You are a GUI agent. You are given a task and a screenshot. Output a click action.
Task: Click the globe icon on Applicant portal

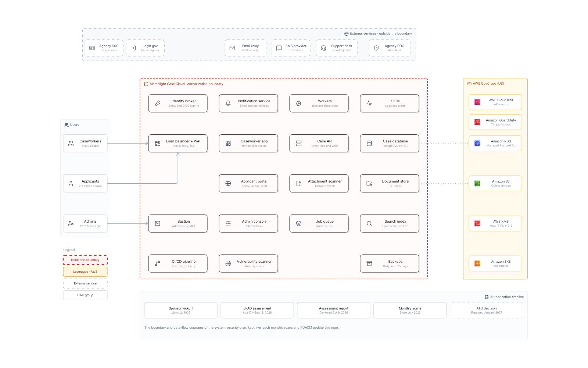[x=228, y=184]
